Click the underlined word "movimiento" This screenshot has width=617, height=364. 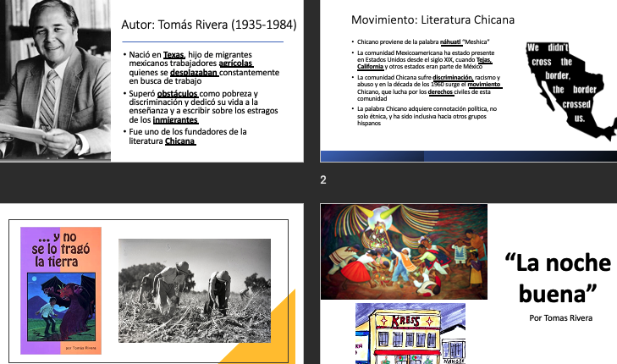coord(483,85)
